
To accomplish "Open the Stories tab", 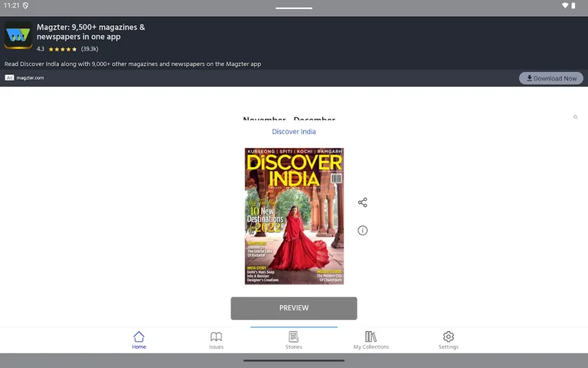I will pyautogui.click(x=294, y=340).
